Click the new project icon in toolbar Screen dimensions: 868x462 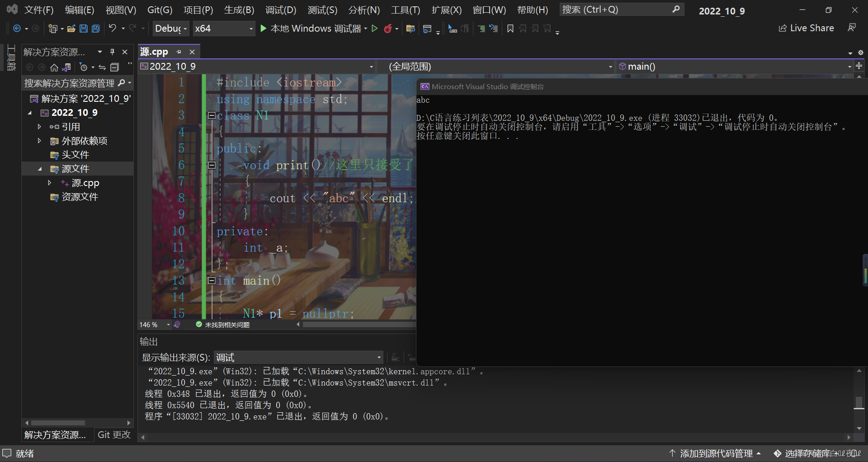pyautogui.click(x=53, y=29)
